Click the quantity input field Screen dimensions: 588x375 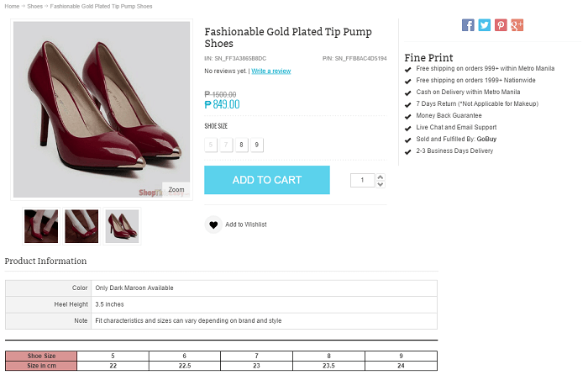tap(362, 180)
